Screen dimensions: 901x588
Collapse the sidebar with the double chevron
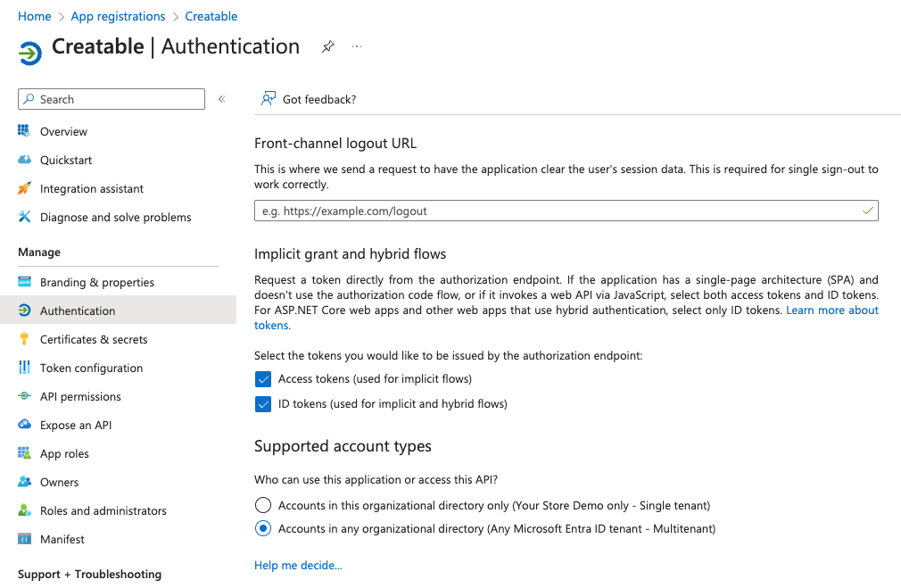pos(222,99)
